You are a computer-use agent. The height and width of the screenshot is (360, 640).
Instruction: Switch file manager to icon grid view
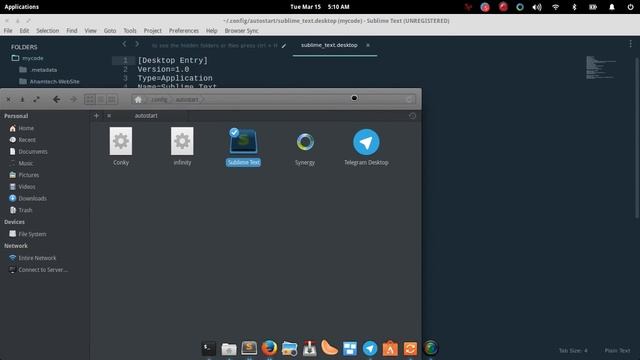pyautogui.click(x=90, y=99)
